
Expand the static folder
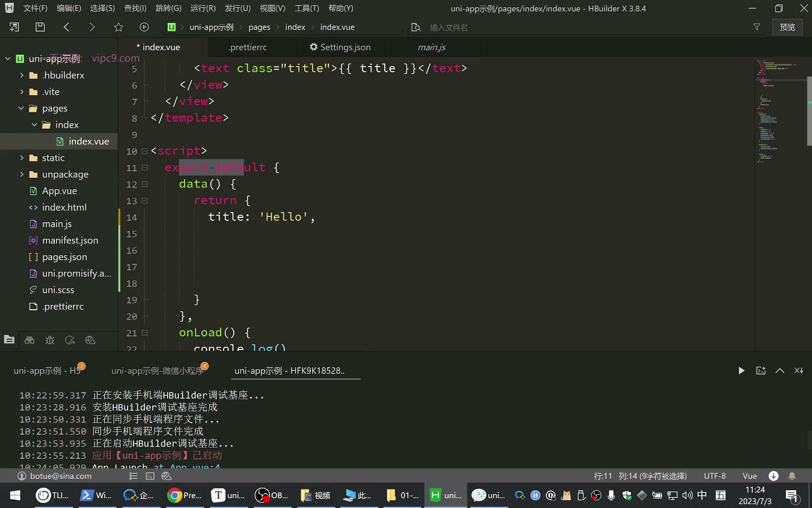coord(22,157)
